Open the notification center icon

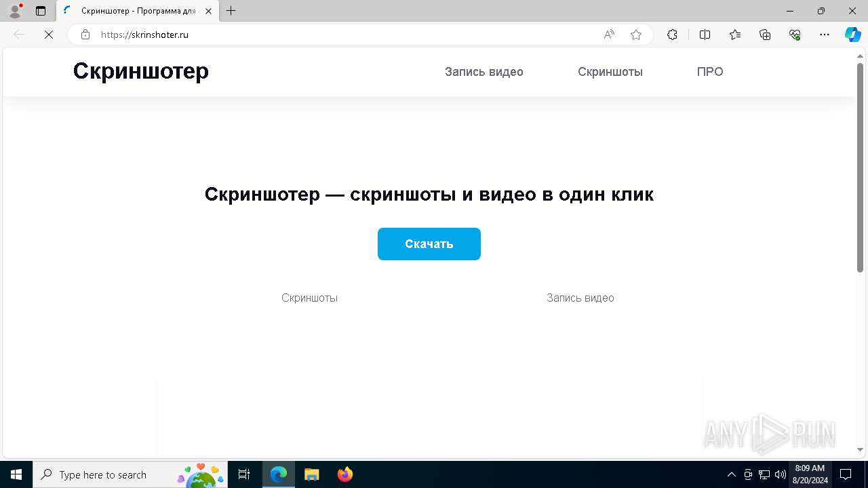coord(846,474)
